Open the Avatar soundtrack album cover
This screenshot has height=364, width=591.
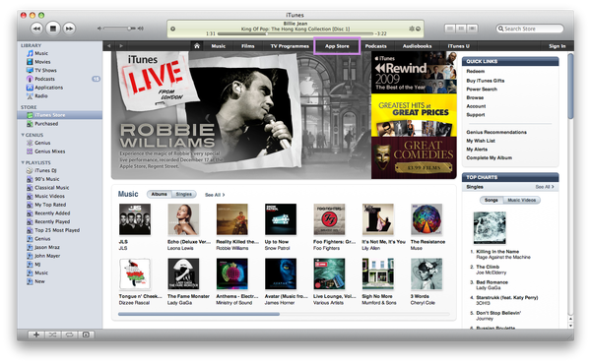pyautogui.click(x=281, y=273)
